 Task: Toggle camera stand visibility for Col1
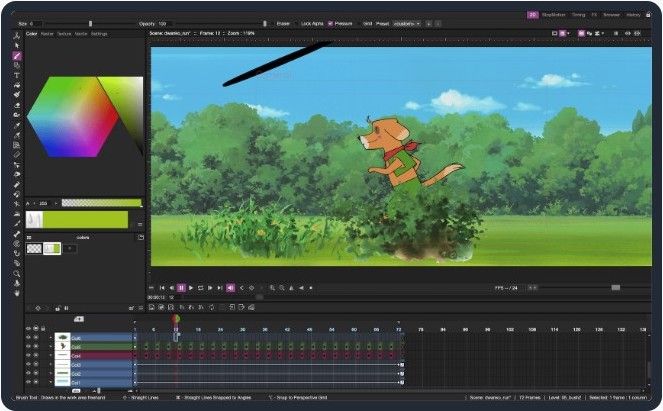(36, 382)
